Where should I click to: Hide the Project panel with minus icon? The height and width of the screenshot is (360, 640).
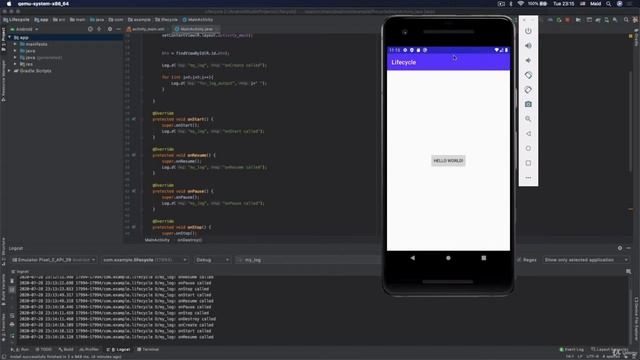(x=118, y=29)
